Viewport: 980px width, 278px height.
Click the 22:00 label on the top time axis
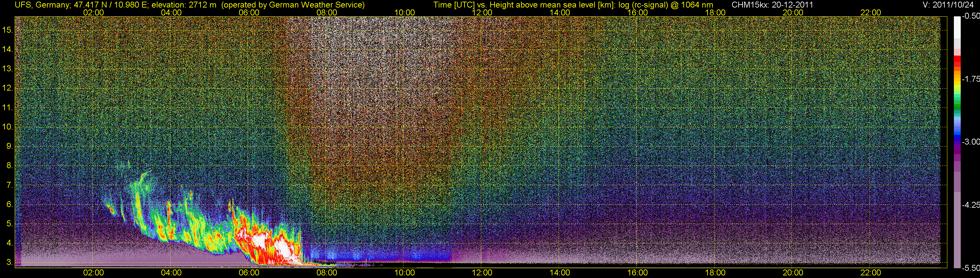[871, 12]
